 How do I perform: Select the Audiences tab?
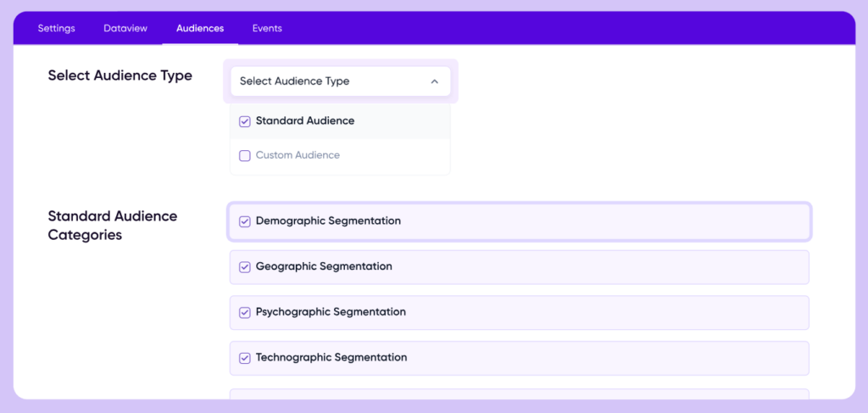click(x=200, y=28)
